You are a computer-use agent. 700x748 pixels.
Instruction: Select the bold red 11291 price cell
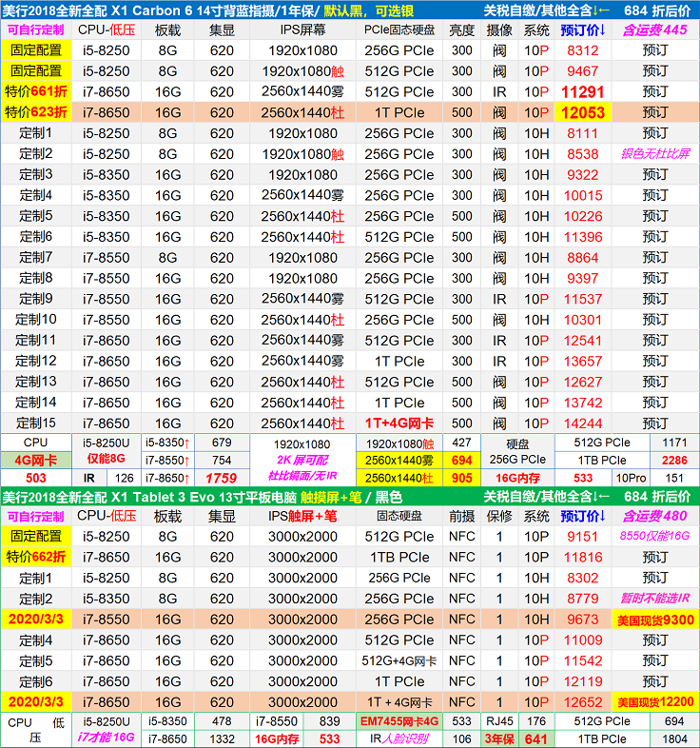[582, 91]
